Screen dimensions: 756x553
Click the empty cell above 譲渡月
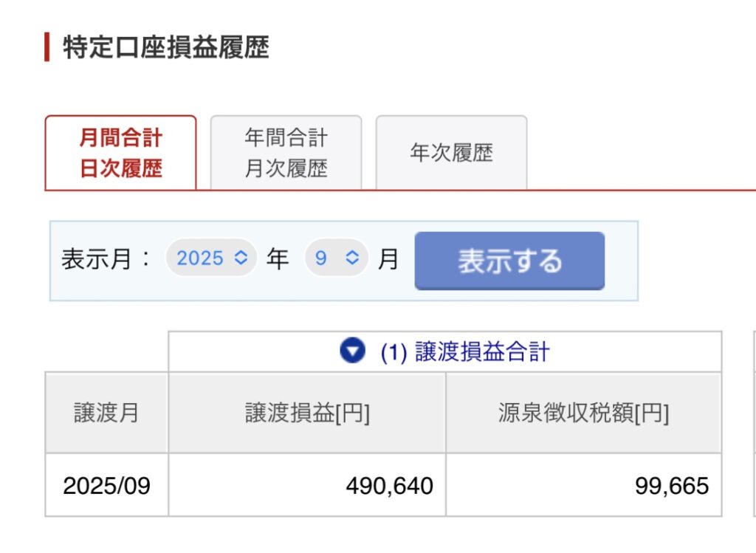[106, 352]
